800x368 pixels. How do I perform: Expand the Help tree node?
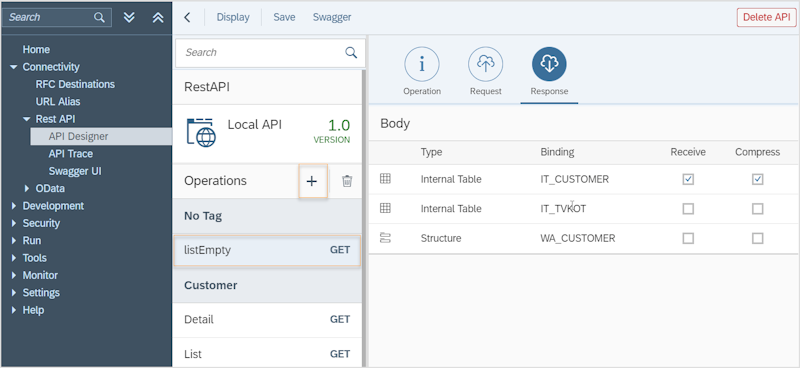[14, 310]
